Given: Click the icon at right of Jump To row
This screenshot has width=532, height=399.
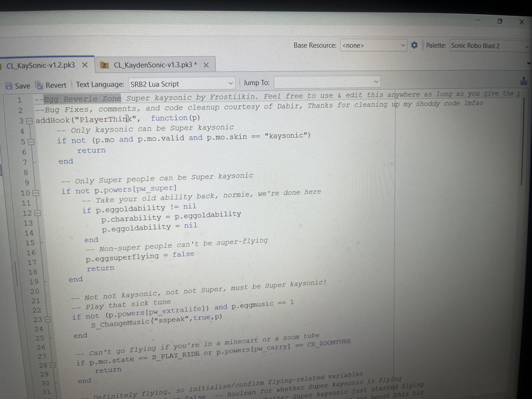Looking at the screenshot, I should [x=523, y=81].
